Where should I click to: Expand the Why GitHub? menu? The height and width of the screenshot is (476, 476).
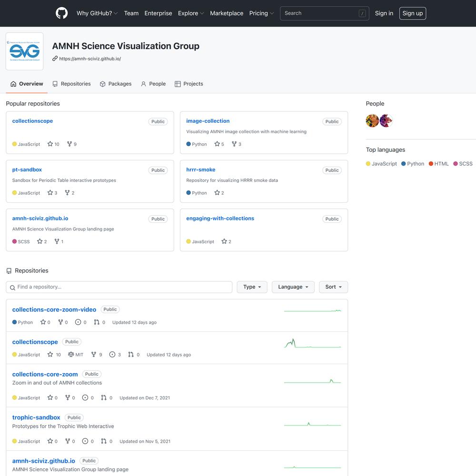coord(97,13)
